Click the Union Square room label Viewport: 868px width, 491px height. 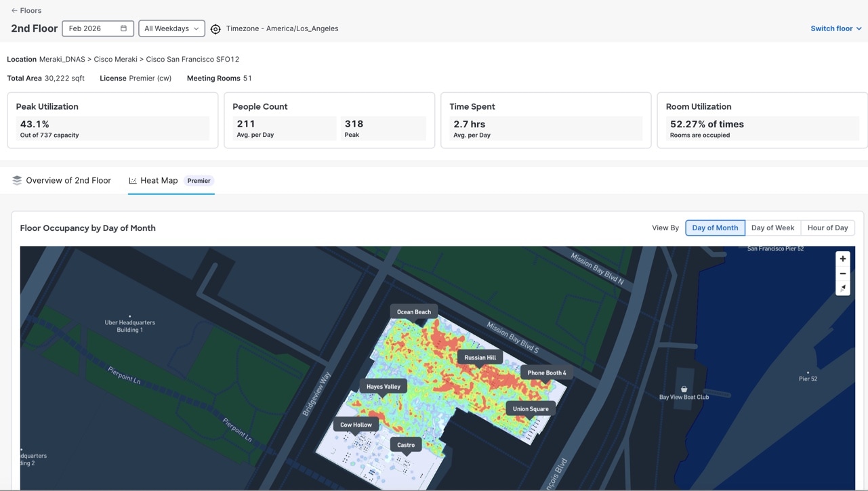coord(531,409)
